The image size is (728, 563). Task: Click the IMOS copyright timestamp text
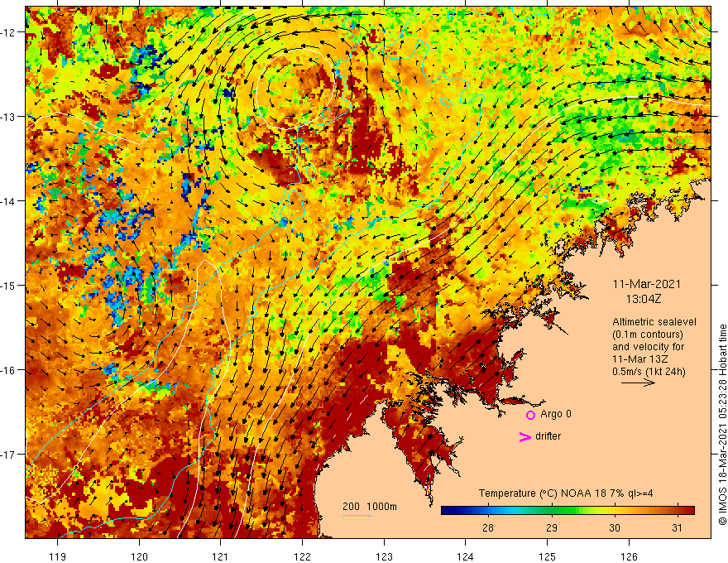pyautogui.click(x=722, y=425)
